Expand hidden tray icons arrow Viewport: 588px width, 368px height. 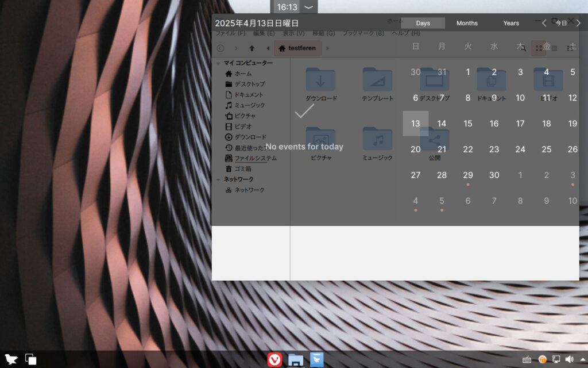(x=583, y=360)
